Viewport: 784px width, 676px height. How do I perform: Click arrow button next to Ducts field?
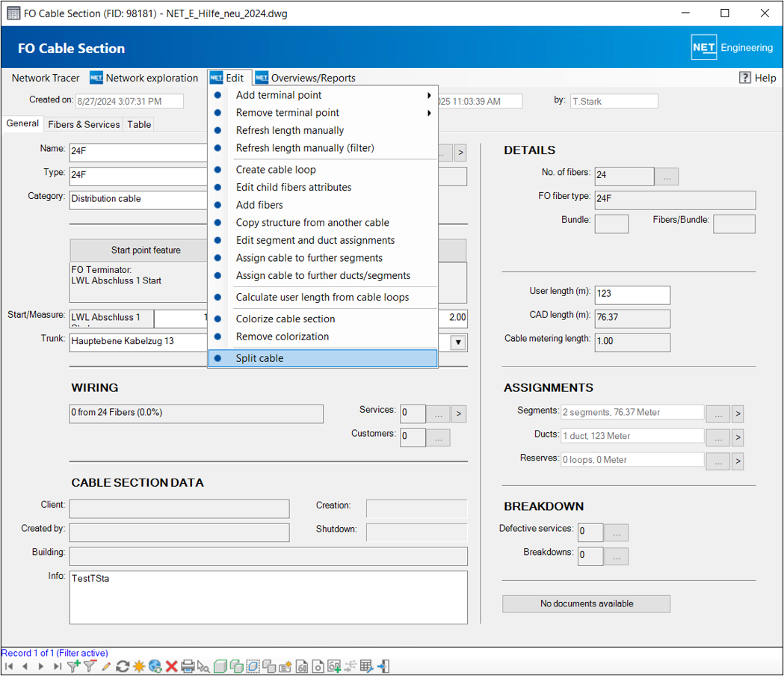(738, 437)
